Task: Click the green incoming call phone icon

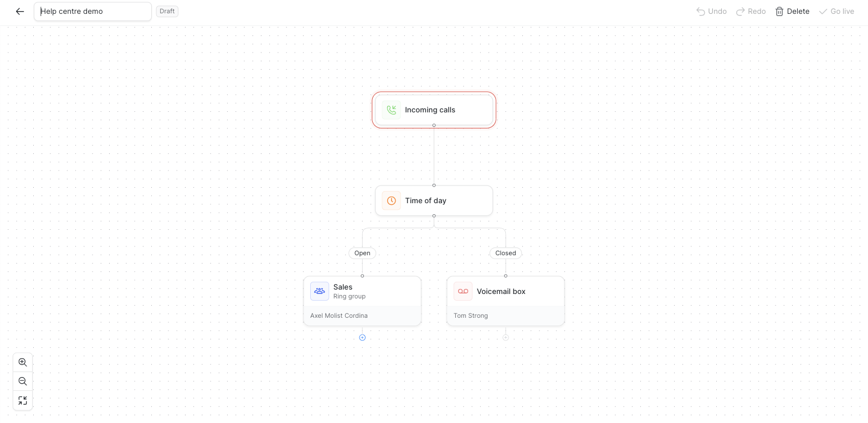Action: pos(391,110)
